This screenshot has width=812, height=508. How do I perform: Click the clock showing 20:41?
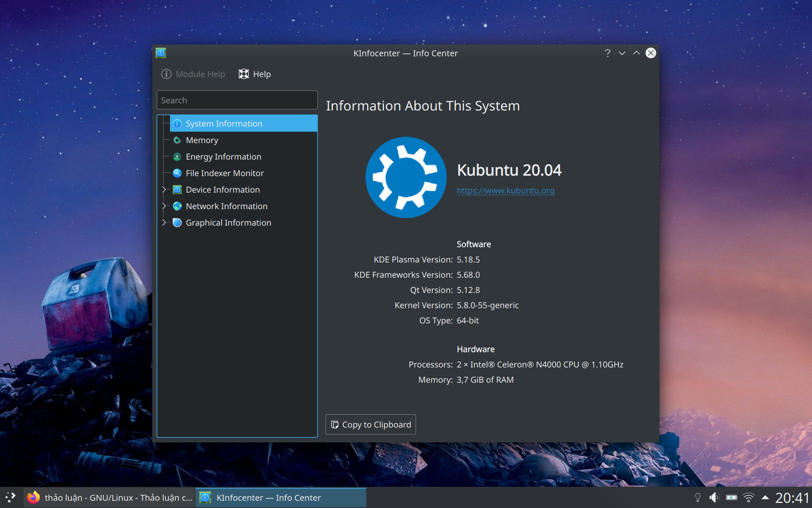pyautogui.click(x=792, y=497)
